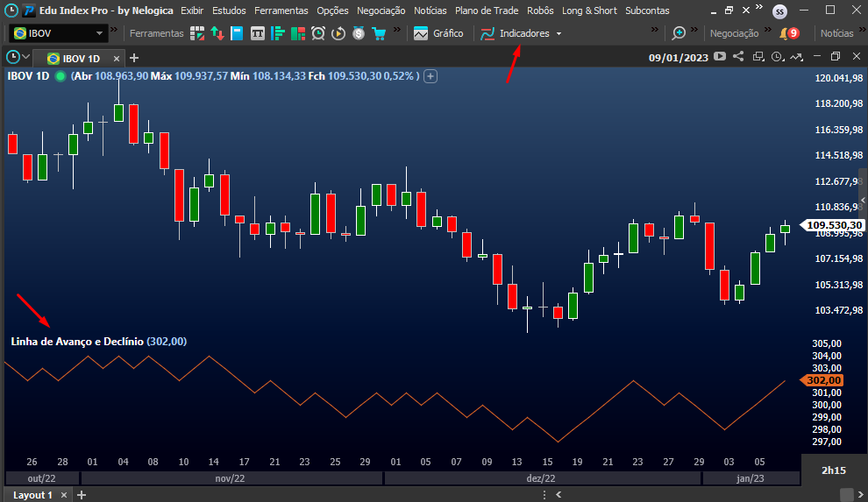The width and height of the screenshot is (868, 502).
Task: Toggle the green status dot beside IBOV 1D
Action: click(60, 76)
